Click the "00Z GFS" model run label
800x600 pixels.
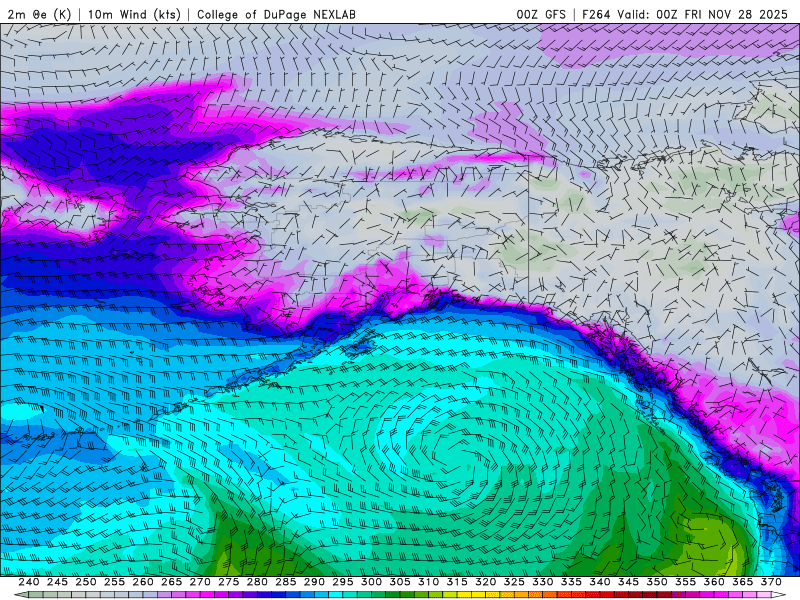[541, 14]
